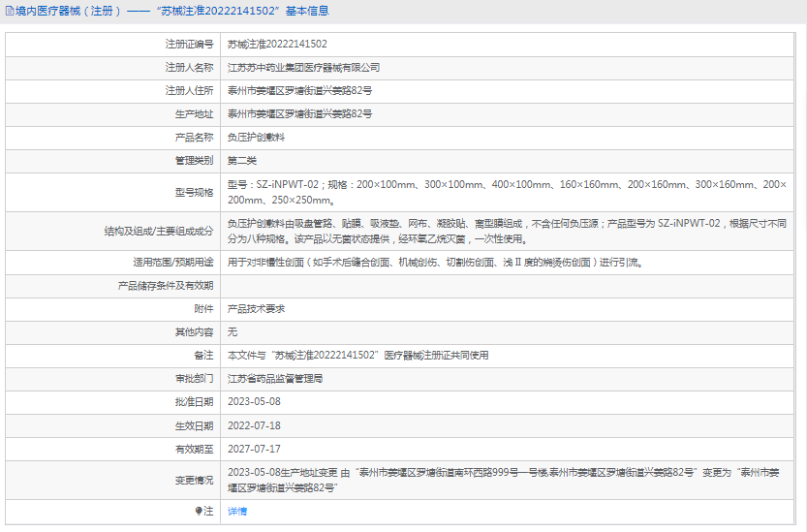Click the bullet icon next to 注 label

tap(199, 511)
